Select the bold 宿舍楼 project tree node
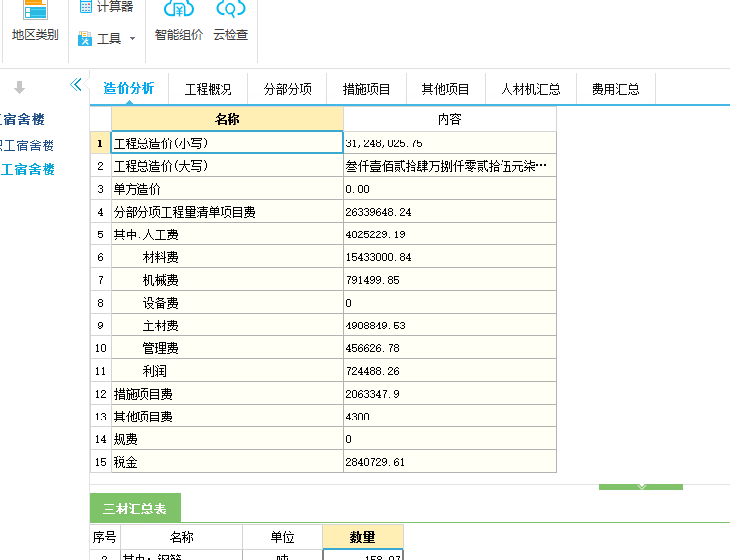Image resolution: width=730 pixels, height=560 pixels. coord(22,119)
